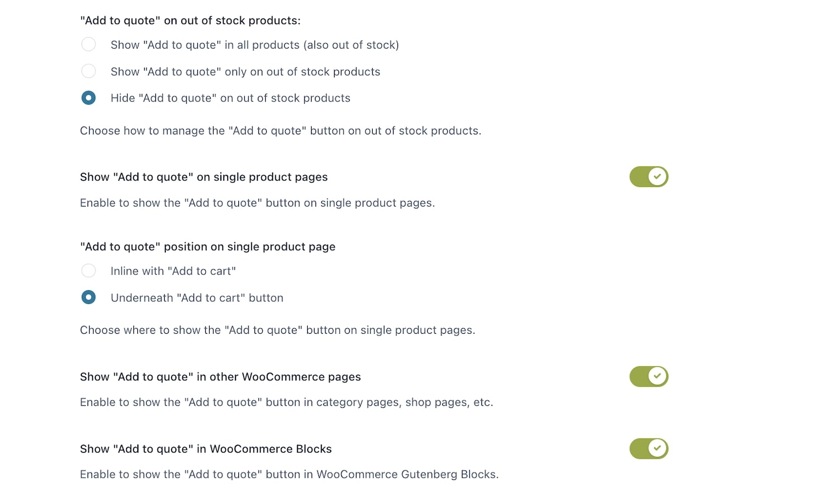Click the "Choose how to manage" description text

(281, 130)
